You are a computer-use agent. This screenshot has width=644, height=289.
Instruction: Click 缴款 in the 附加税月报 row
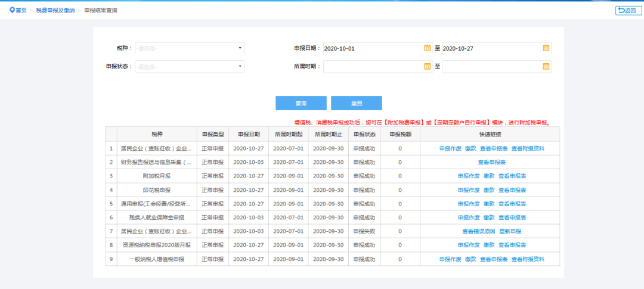[489, 176]
